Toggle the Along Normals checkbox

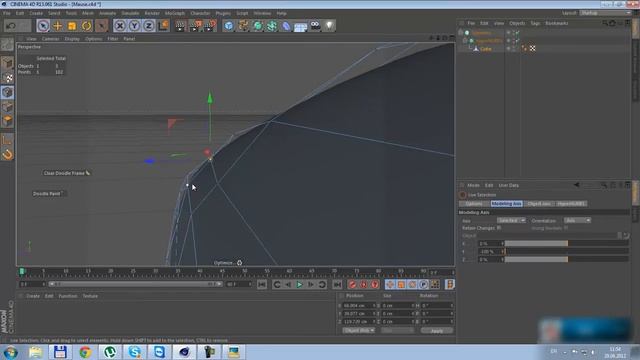566,228
